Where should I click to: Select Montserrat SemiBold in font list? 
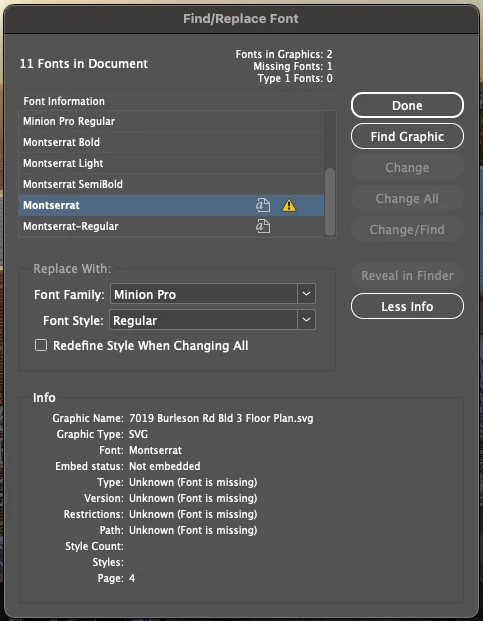(171, 184)
